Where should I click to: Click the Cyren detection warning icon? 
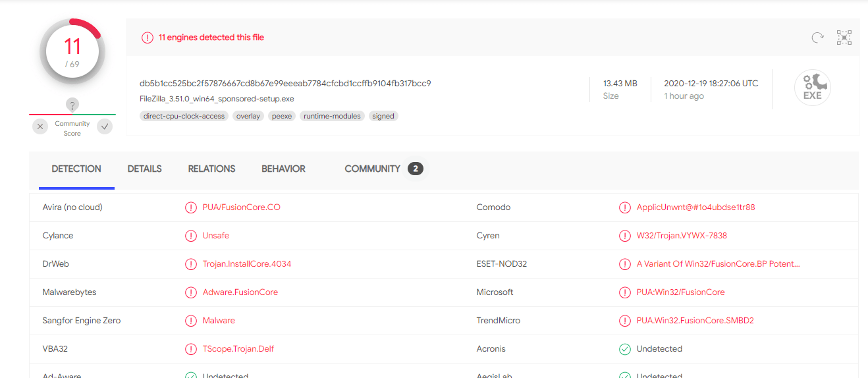tap(625, 236)
